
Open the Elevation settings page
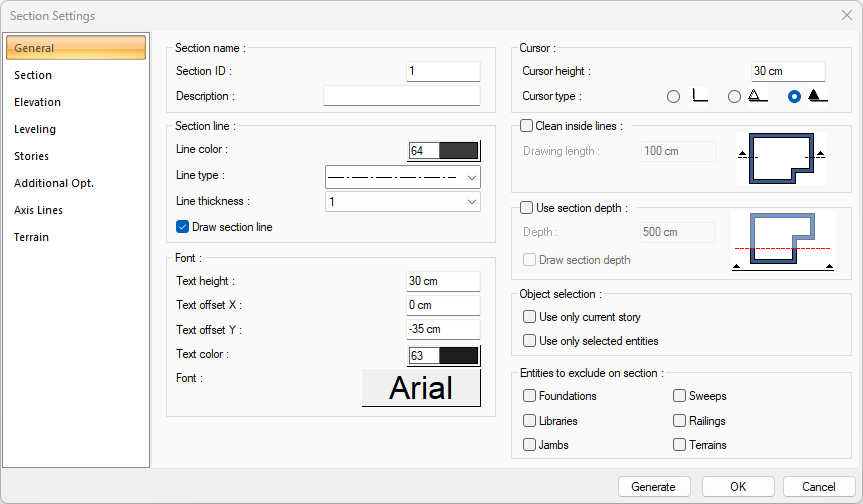pos(38,102)
